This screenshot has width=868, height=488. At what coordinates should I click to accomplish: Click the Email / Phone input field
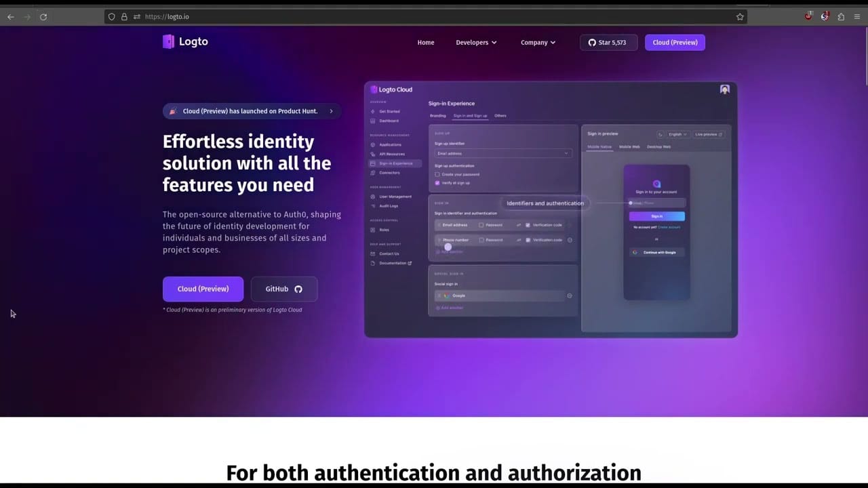coord(656,203)
